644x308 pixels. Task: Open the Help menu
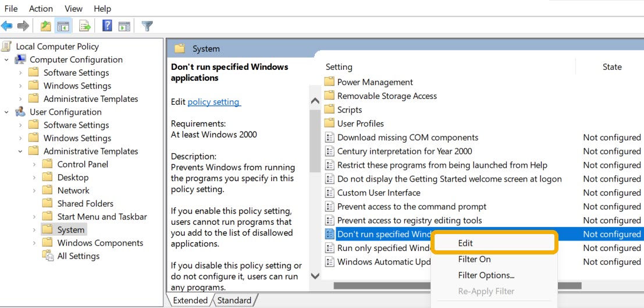coord(102,8)
